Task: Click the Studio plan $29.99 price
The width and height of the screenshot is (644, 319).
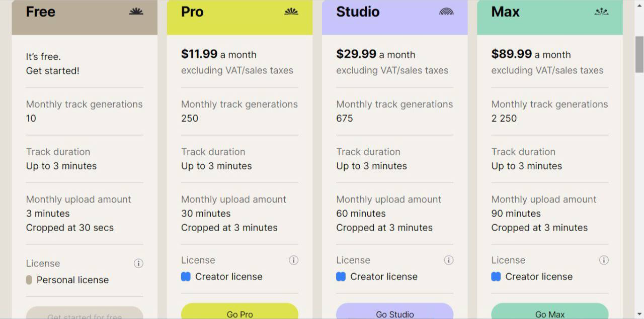Action: point(356,54)
